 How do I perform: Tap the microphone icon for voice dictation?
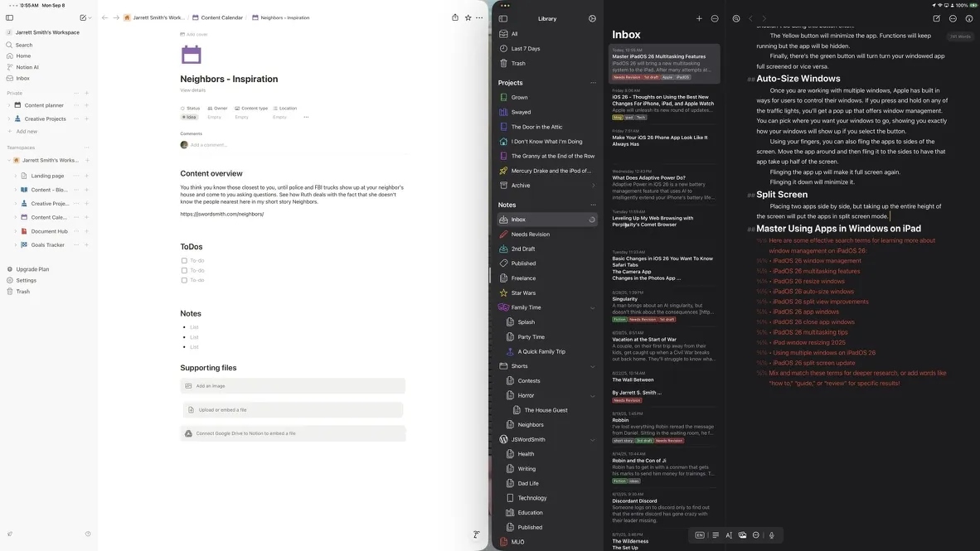pyautogui.click(x=771, y=535)
